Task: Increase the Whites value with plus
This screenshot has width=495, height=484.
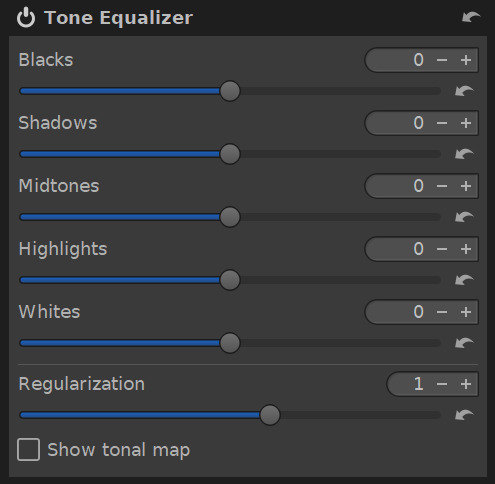Action: 466,312
